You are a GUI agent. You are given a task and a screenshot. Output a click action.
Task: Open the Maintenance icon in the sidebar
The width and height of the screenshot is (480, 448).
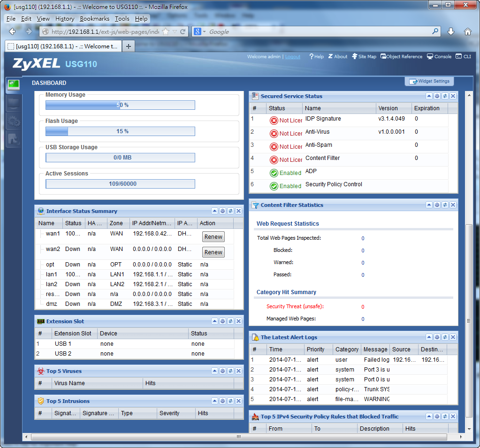click(13, 139)
